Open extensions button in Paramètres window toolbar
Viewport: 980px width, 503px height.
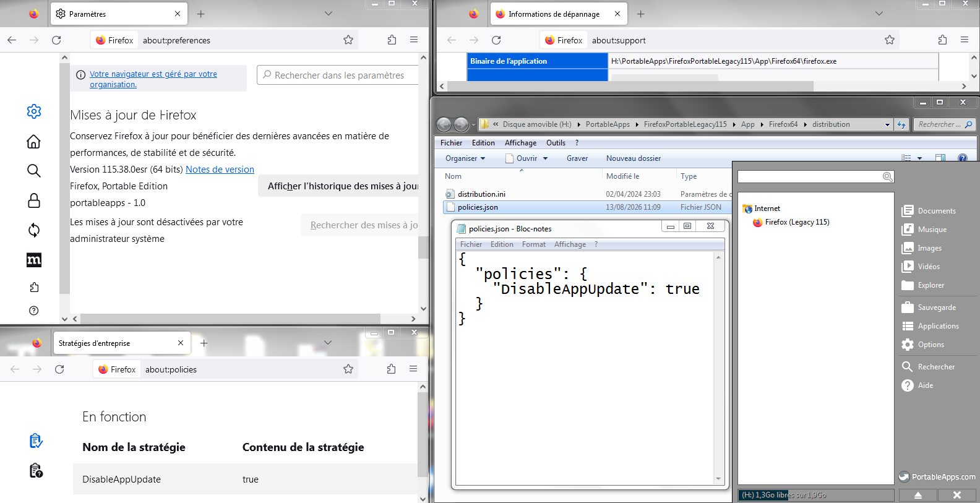pyautogui.click(x=392, y=40)
